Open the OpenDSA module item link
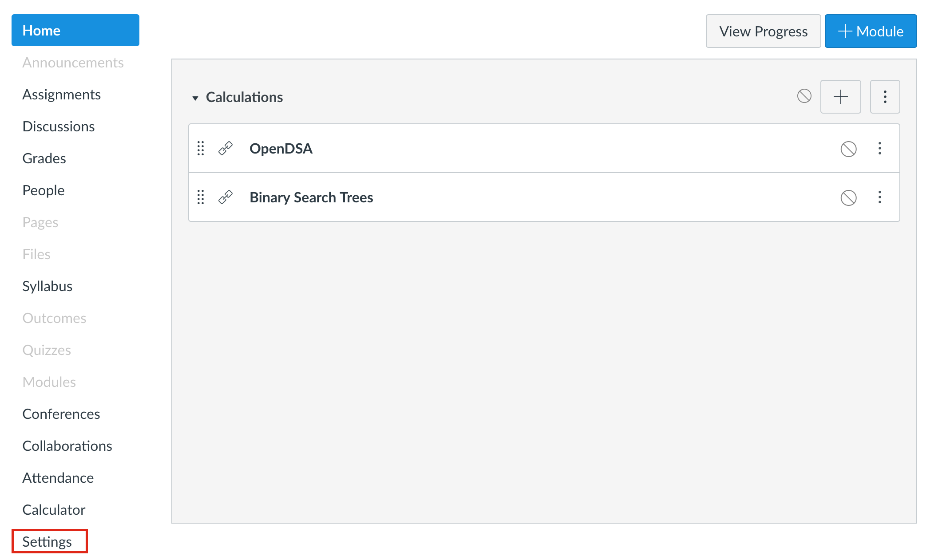The width and height of the screenshot is (950, 560). coord(281,149)
